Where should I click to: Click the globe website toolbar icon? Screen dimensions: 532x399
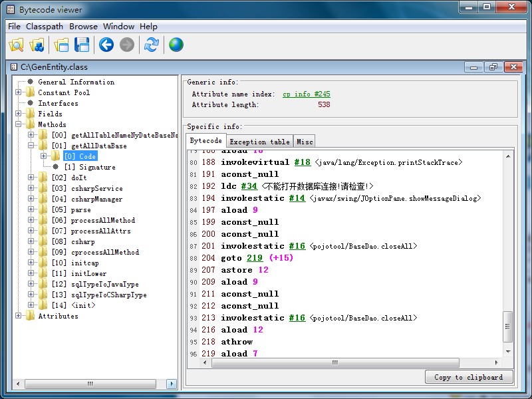176,45
